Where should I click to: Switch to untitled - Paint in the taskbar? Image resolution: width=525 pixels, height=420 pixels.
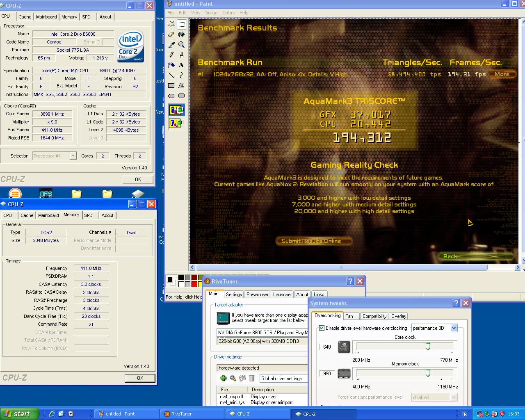point(127,414)
